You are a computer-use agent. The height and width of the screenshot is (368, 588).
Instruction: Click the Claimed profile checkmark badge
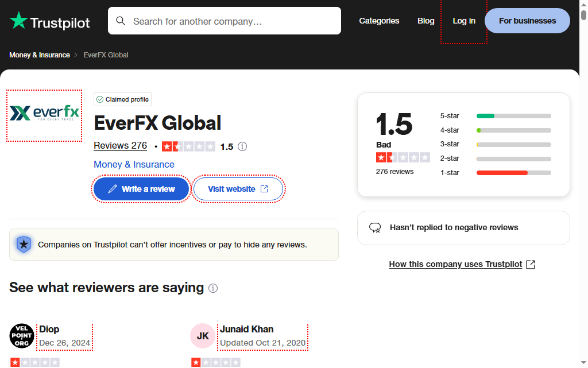pos(123,99)
